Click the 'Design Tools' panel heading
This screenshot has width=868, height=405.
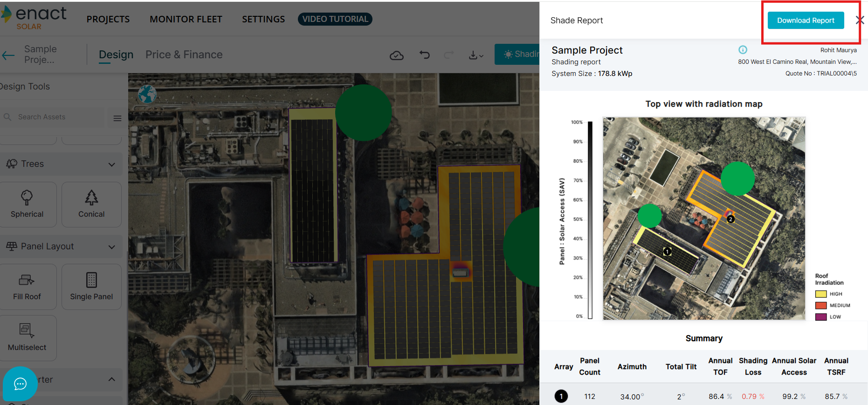click(25, 87)
